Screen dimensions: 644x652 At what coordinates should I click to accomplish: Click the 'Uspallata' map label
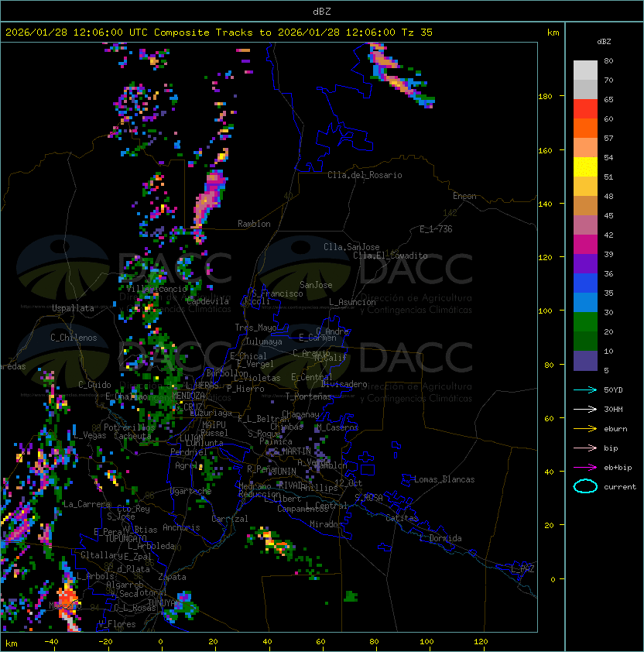pos(73,308)
